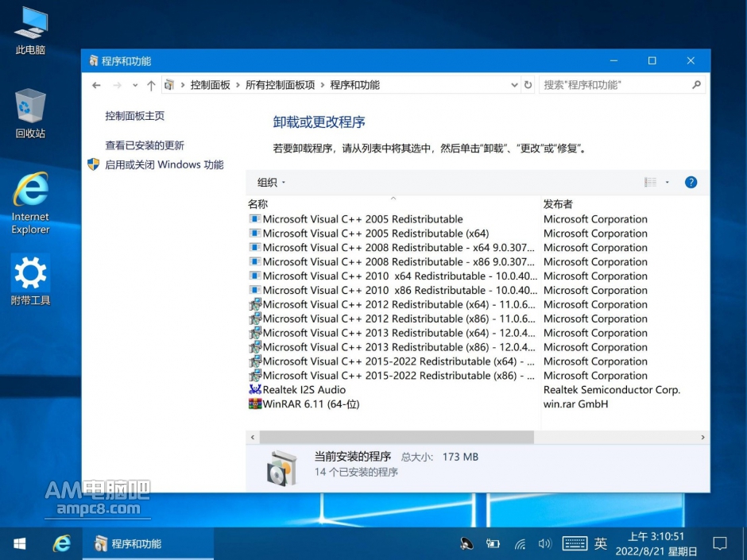Launch Internet Explorer from the taskbar
The height and width of the screenshot is (560, 747).
point(61,543)
